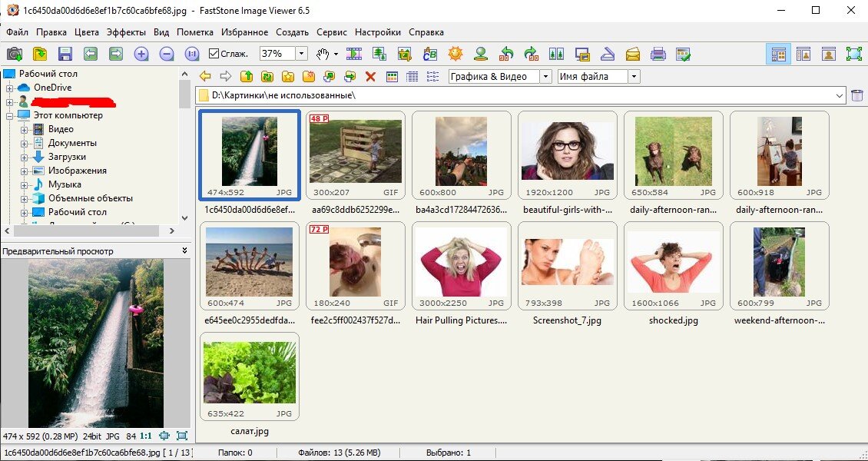Open the Графика & Видео filter dropdown
Viewport: 868px width, 461px height.
546,76
